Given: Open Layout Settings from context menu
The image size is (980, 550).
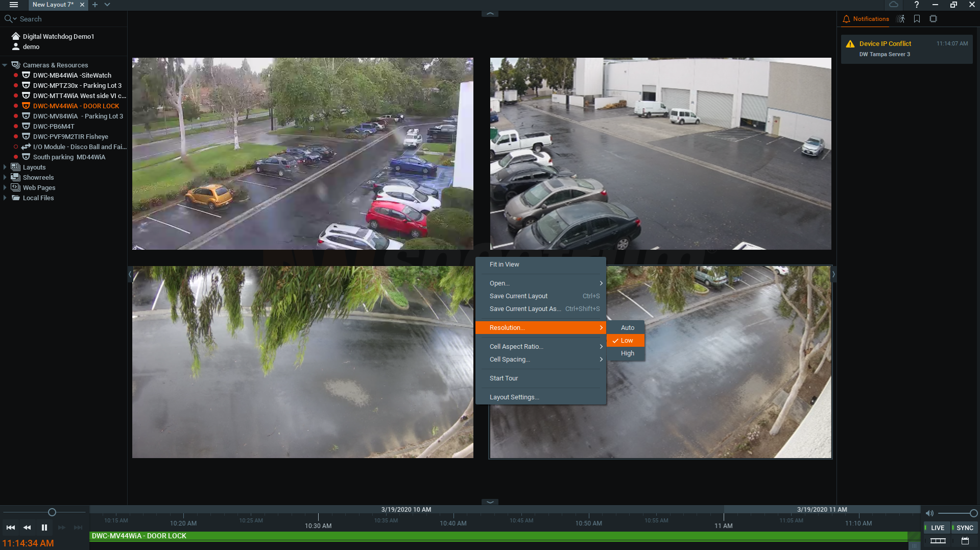Looking at the screenshot, I should 514,397.
